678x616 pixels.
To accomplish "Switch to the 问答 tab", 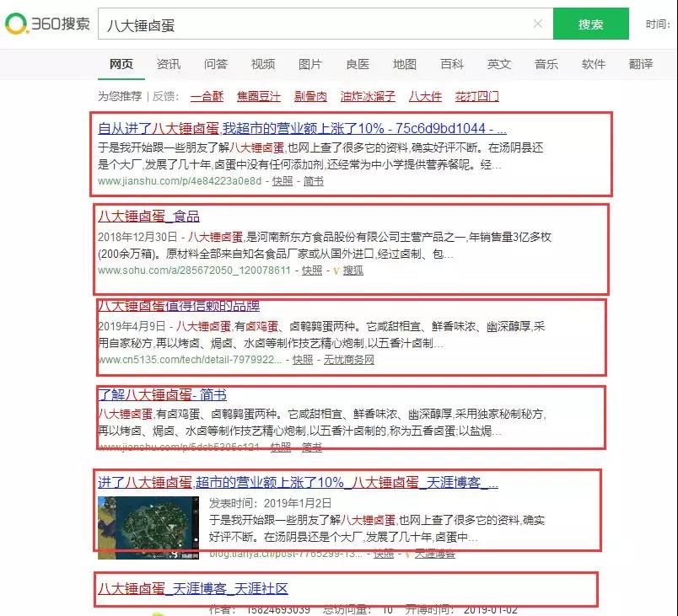I will click(x=216, y=64).
